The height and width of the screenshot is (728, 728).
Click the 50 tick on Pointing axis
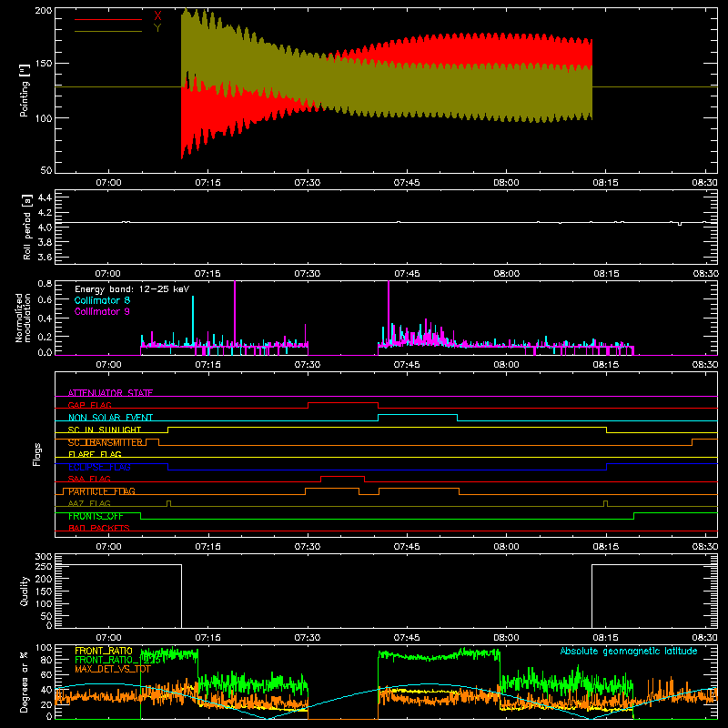pyautogui.click(x=46, y=170)
